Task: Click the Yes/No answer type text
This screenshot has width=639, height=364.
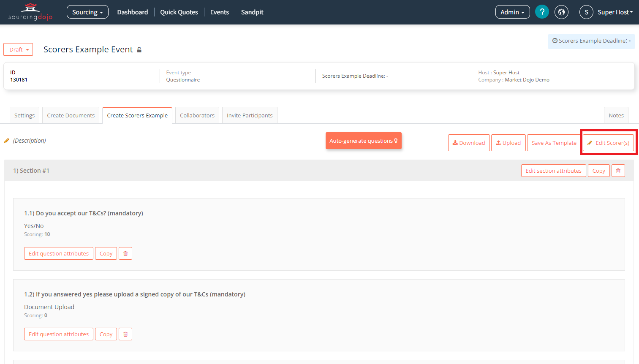Action: point(34,226)
